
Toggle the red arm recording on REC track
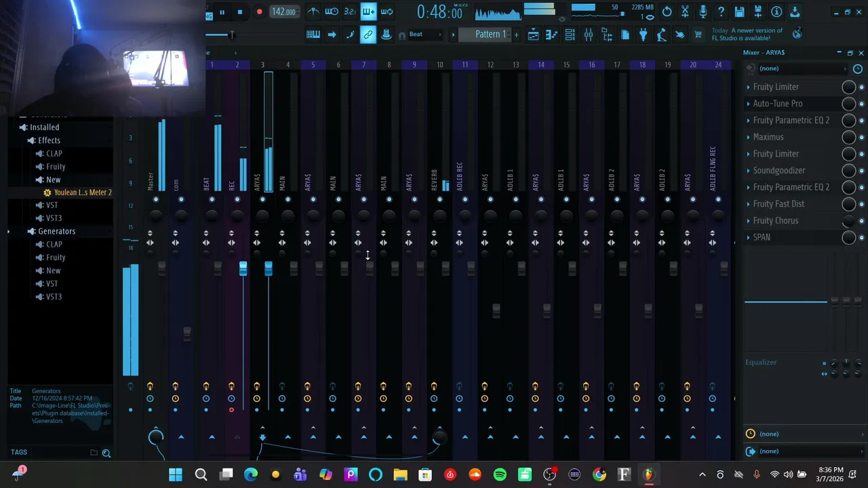click(231, 410)
